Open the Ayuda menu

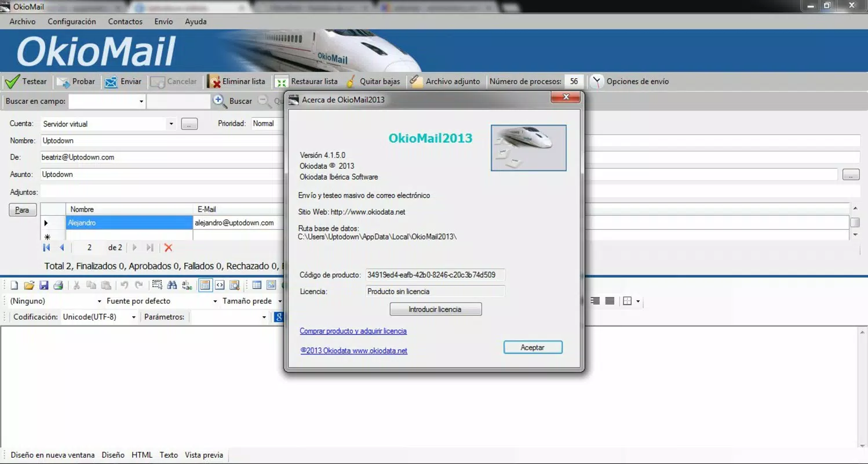point(196,21)
